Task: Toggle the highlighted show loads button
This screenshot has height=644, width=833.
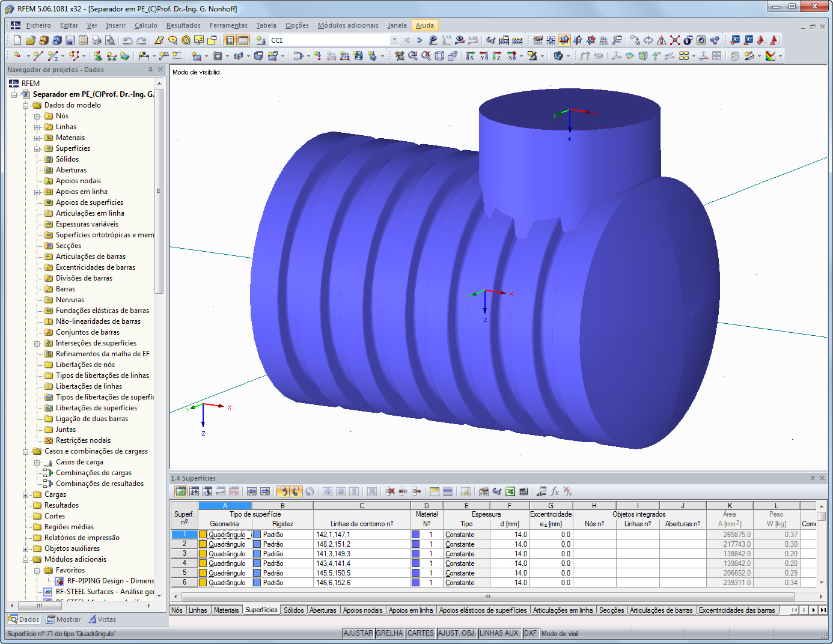Action: pyautogui.click(x=564, y=40)
